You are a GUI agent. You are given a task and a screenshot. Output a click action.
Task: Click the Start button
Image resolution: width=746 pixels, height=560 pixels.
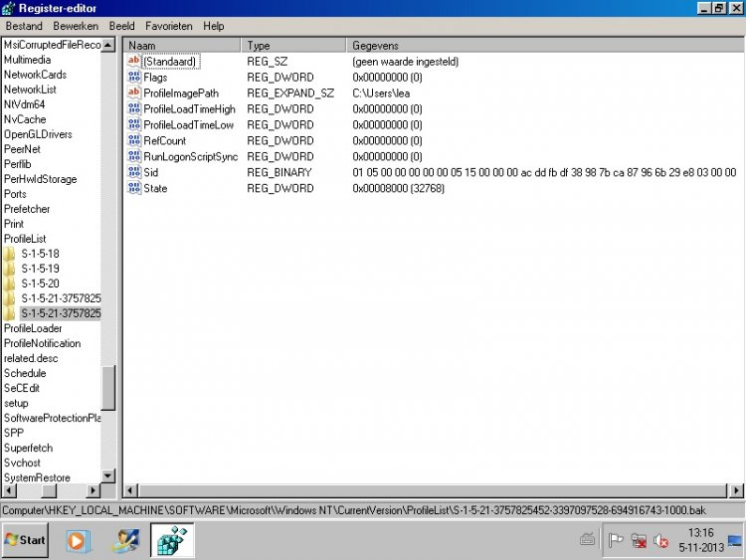[x=25, y=540]
